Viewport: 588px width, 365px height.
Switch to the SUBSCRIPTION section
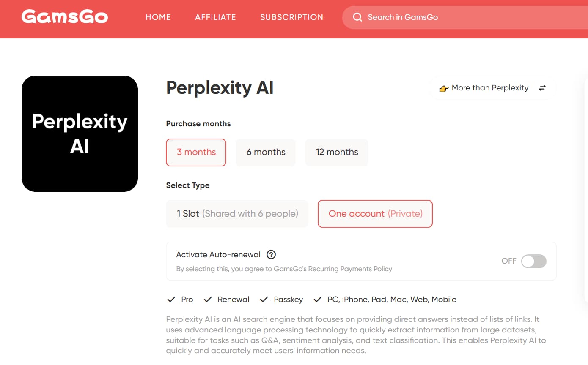pos(291,17)
